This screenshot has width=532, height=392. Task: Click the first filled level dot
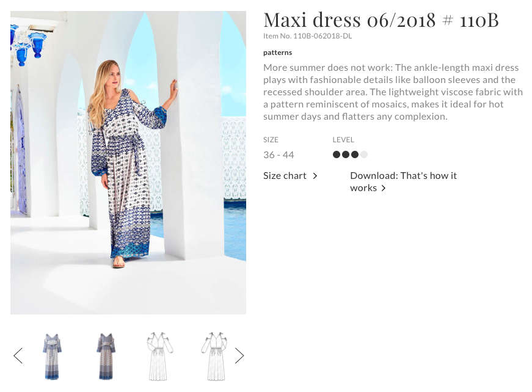(x=337, y=154)
